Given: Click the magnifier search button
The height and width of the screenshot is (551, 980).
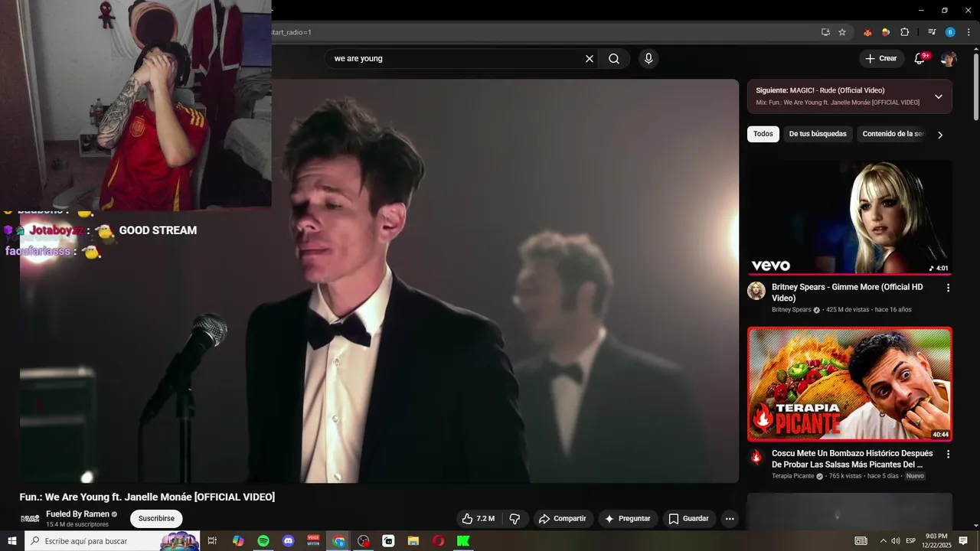Looking at the screenshot, I should click(614, 59).
